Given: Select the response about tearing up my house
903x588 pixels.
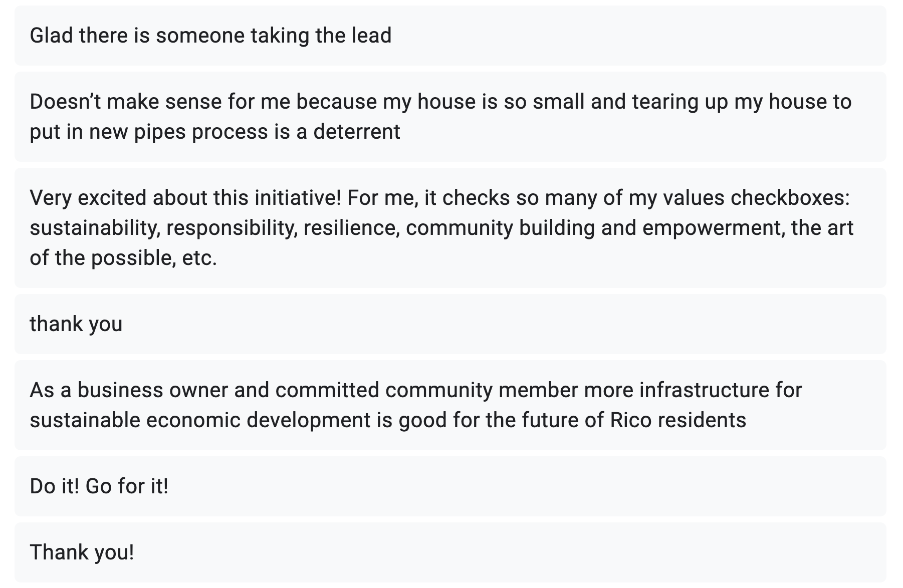Looking at the screenshot, I should [450, 117].
